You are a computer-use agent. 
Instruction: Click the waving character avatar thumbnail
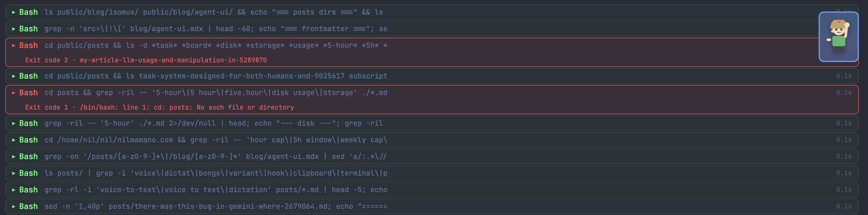coord(838,37)
